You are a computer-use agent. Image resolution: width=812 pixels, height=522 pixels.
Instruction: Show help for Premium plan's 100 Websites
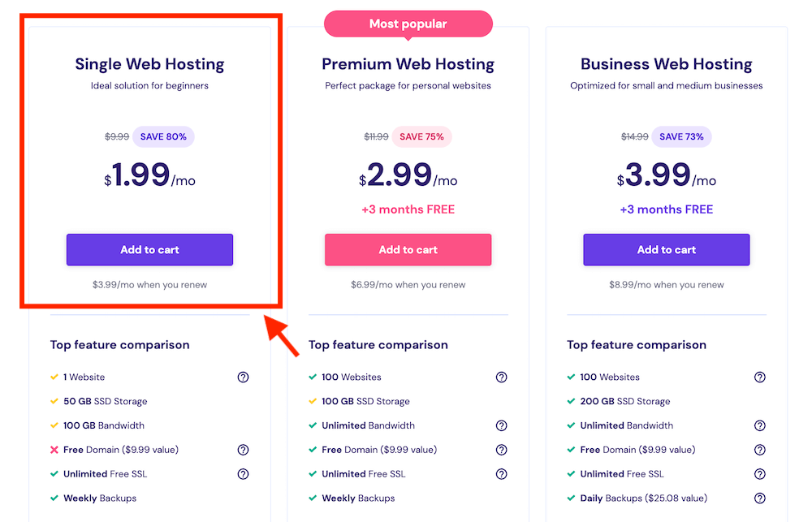point(501,377)
